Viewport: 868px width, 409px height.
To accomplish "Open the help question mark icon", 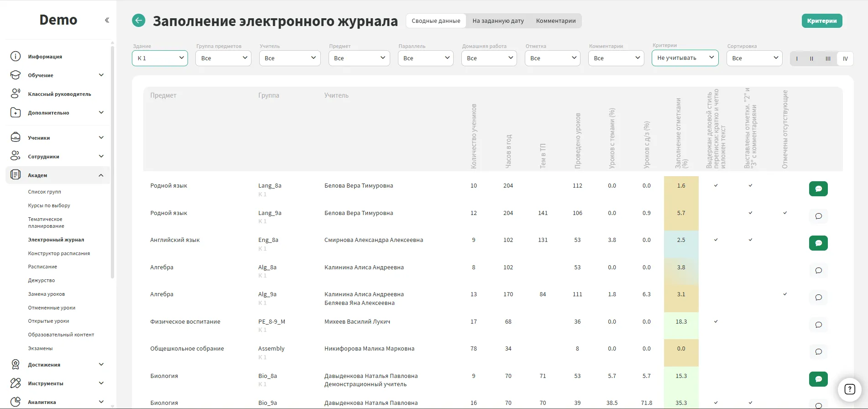I will coord(849,389).
